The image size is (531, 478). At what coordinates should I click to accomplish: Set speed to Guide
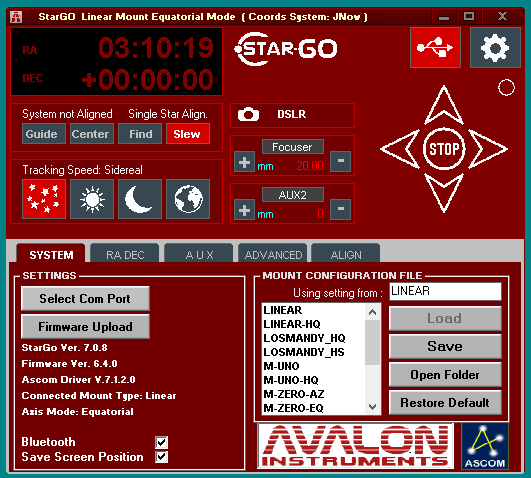click(x=44, y=134)
